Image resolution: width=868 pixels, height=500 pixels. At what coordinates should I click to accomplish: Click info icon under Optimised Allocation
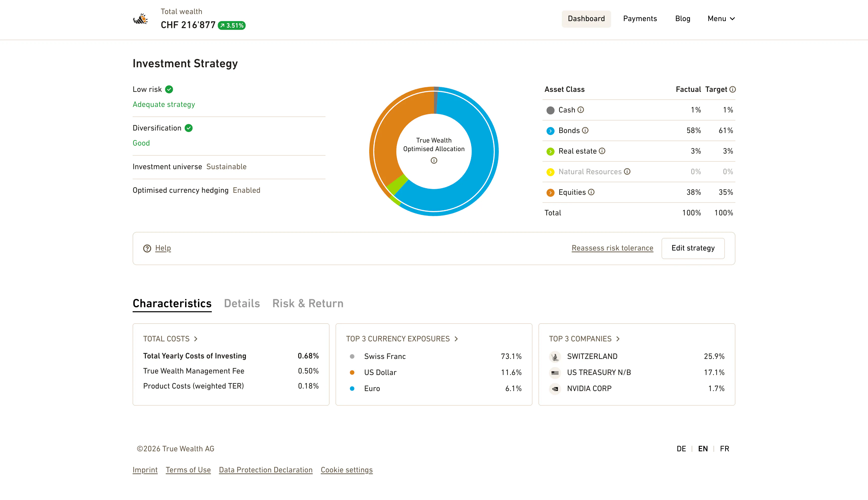click(x=434, y=160)
